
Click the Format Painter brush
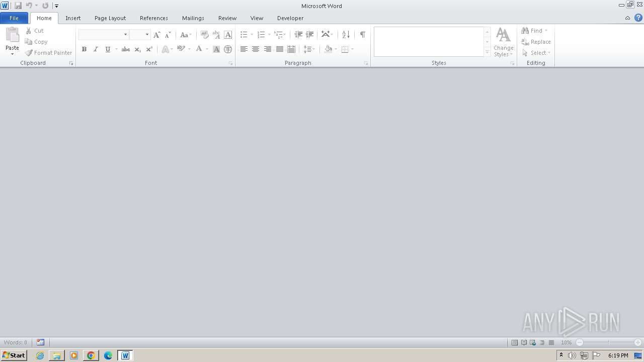click(x=29, y=53)
